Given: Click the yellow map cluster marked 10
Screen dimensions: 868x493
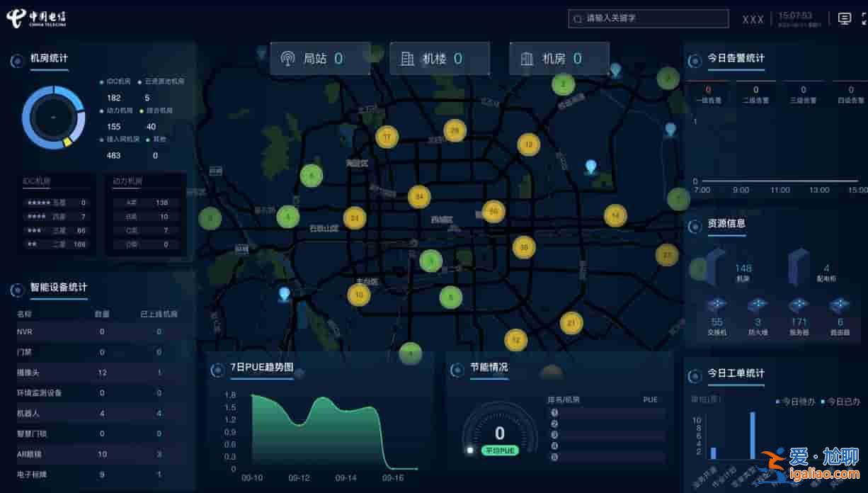Looking at the screenshot, I should 359,294.
